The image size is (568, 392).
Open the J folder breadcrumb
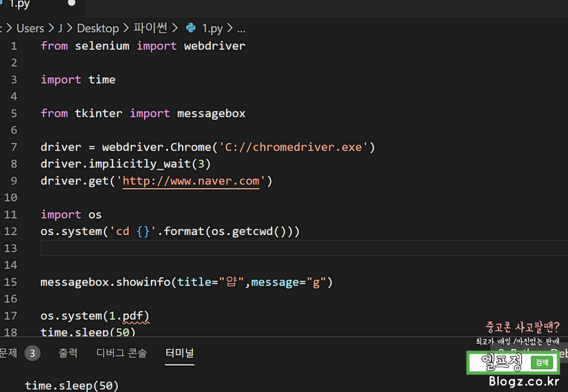[x=60, y=28]
